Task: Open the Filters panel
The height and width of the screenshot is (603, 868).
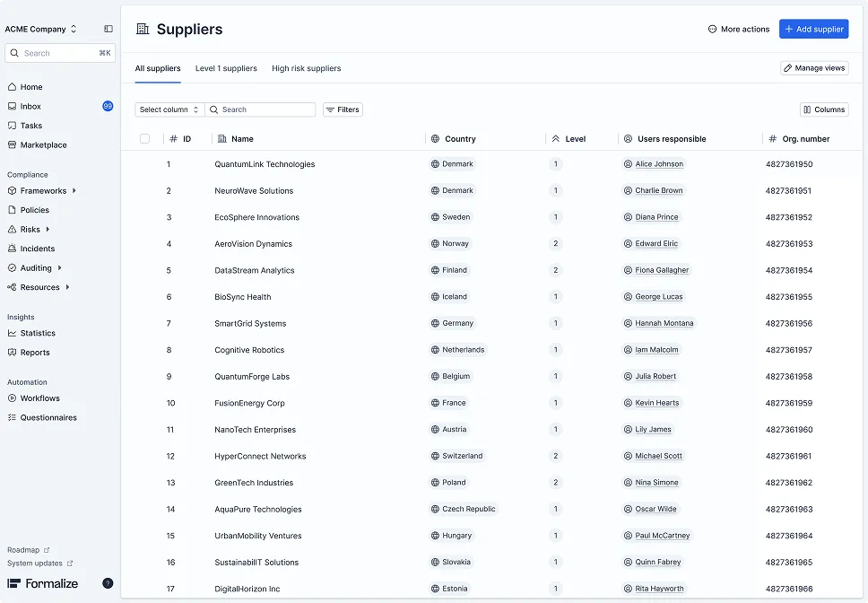Action: tap(343, 109)
